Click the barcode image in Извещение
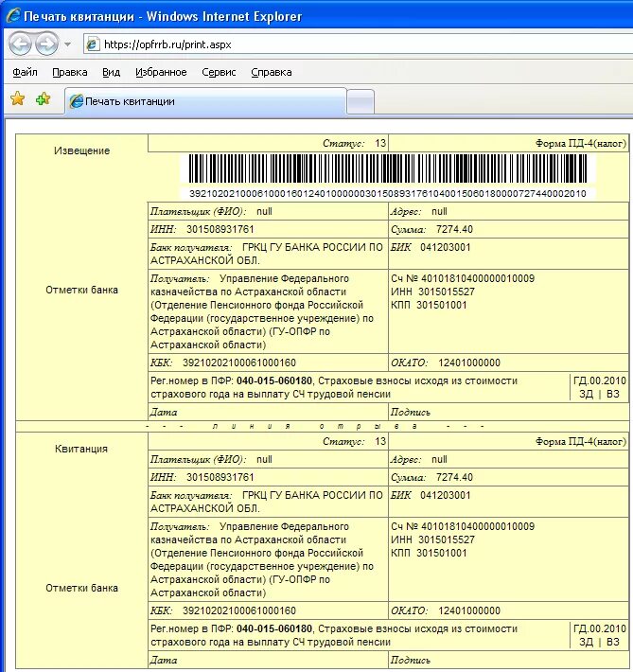The height and width of the screenshot is (672, 633). [x=388, y=168]
